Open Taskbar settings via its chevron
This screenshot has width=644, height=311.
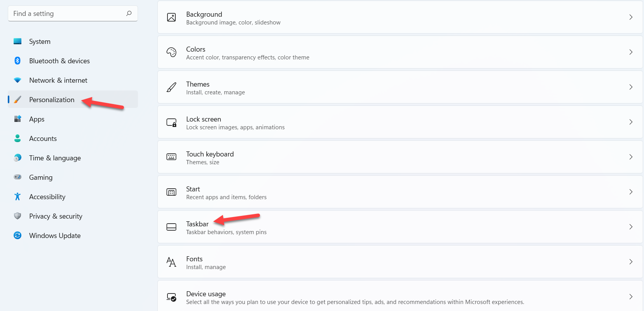point(630,227)
